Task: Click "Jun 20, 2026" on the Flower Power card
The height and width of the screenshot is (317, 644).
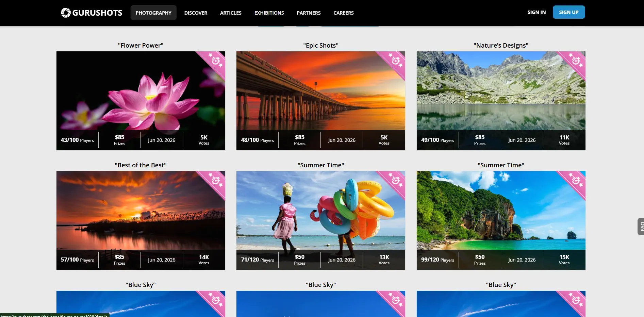Action: [x=162, y=140]
